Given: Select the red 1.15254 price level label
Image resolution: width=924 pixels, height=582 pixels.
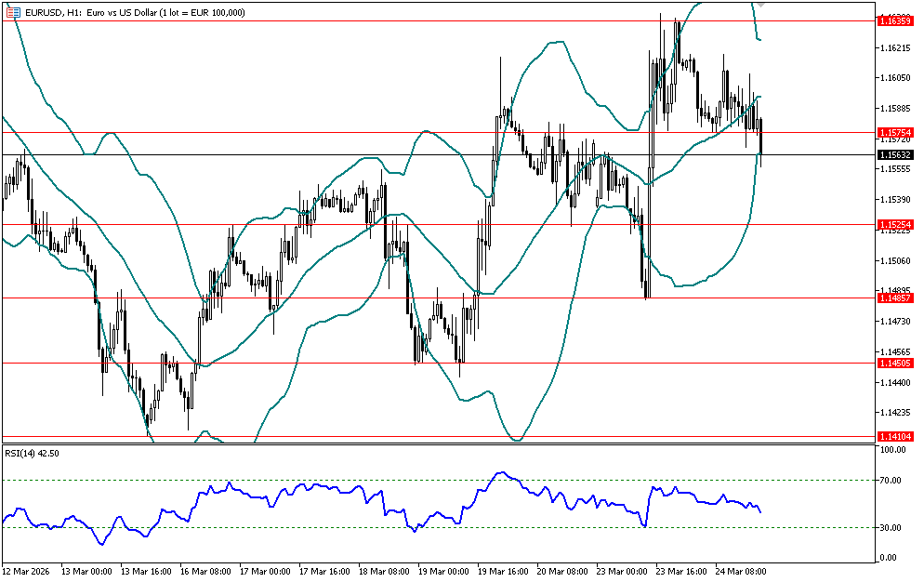Looking at the screenshot, I should (x=894, y=225).
